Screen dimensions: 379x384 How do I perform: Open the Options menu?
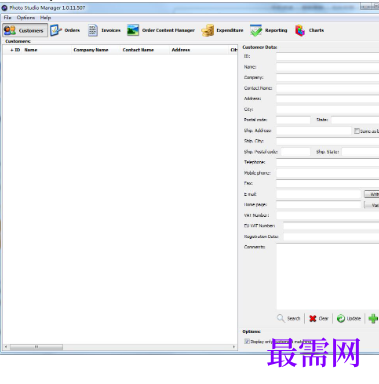(x=26, y=18)
